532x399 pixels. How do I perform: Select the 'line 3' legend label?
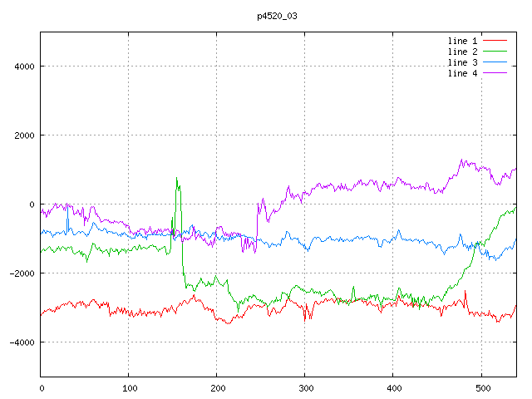click(x=462, y=62)
